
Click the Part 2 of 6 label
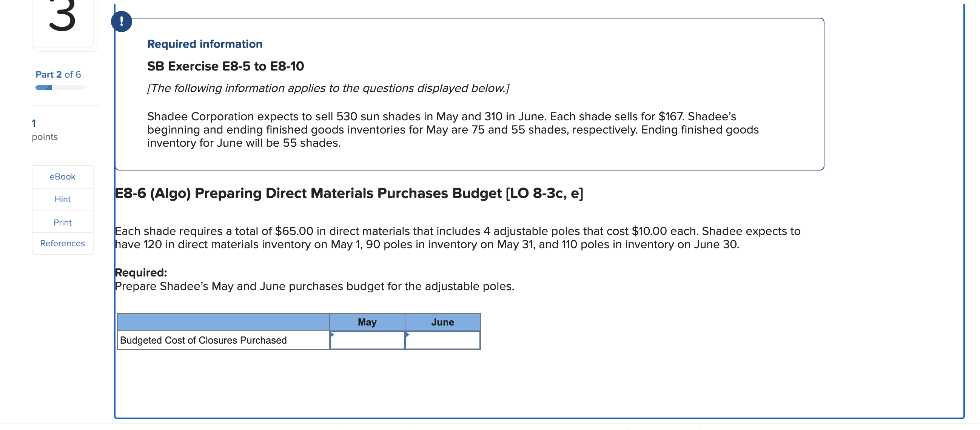(x=57, y=74)
